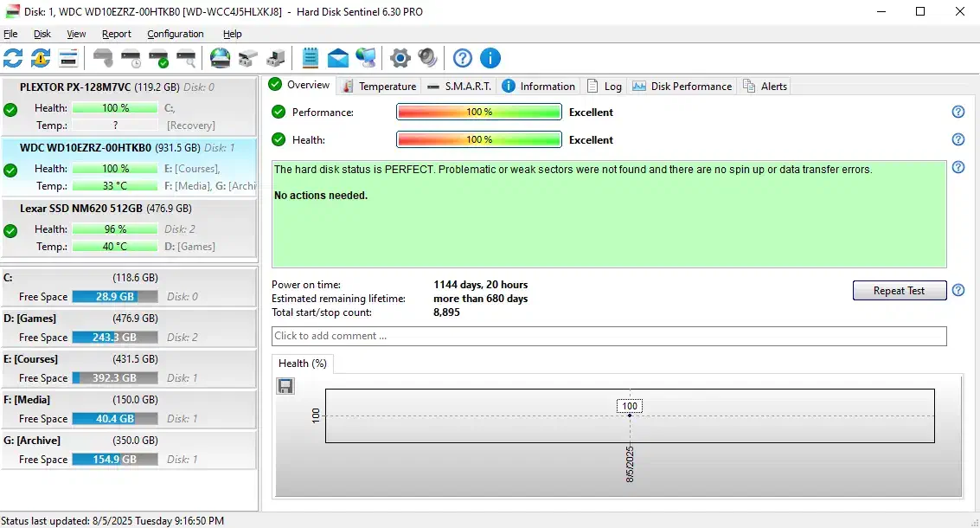Click the speaker sound icon
Image resolution: width=980 pixels, height=528 pixels.
point(427,58)
